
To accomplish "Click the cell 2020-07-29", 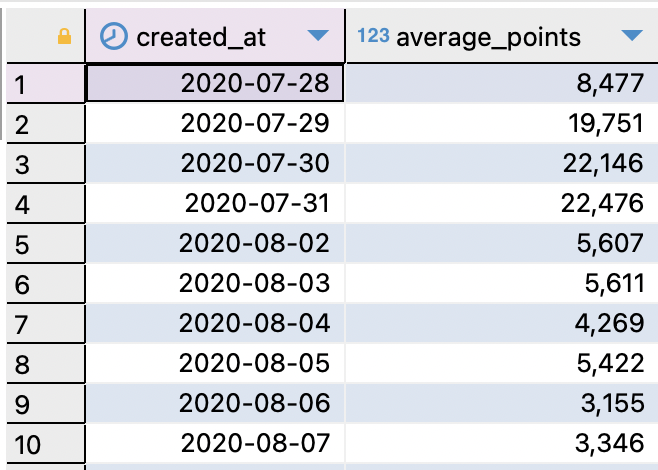I will click(215, 123).
